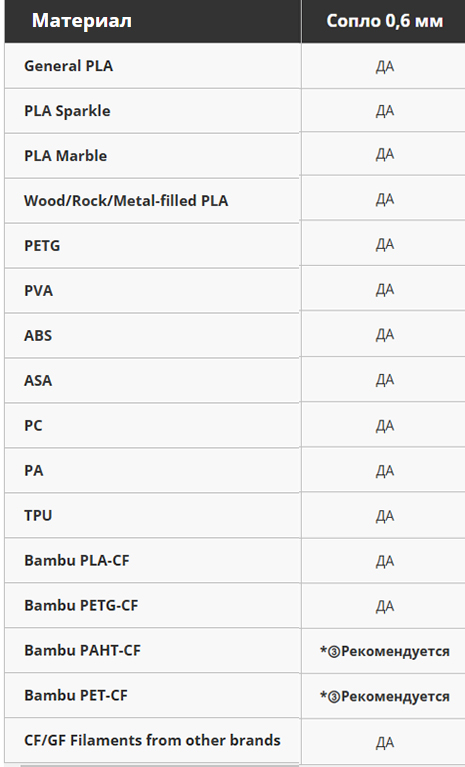Select the Bambu PETG-CF row label

(81, 606)
